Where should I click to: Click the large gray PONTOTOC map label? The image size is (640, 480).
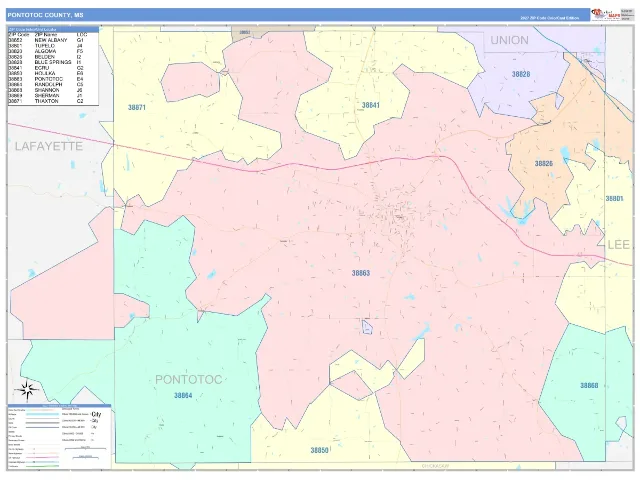188,380
